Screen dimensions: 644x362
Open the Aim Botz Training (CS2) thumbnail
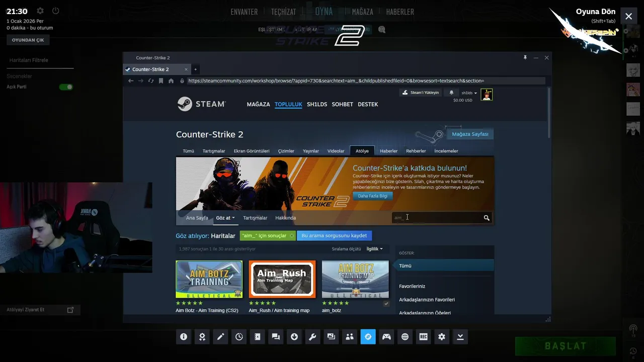tap(209, 279)
